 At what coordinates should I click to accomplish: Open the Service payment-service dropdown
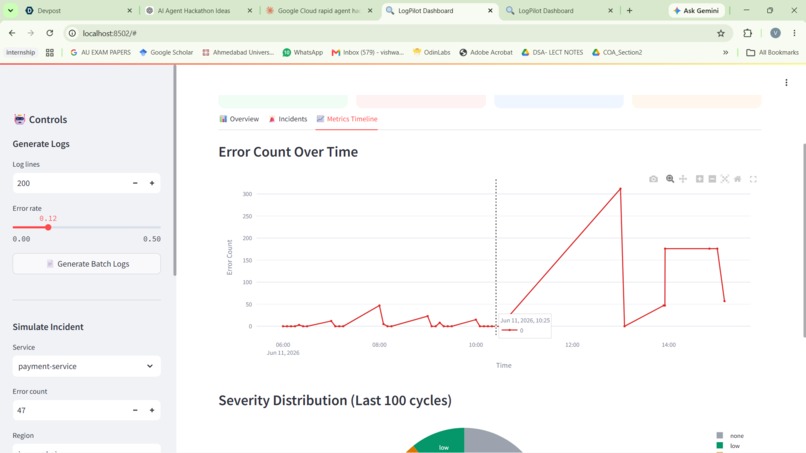tap(86, 366)
